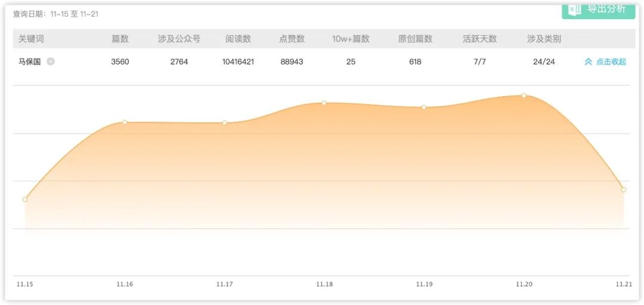Viewport: 644px width, 305px height.
Task: Select the 原创篇数 column header
Action: (415, 39)
